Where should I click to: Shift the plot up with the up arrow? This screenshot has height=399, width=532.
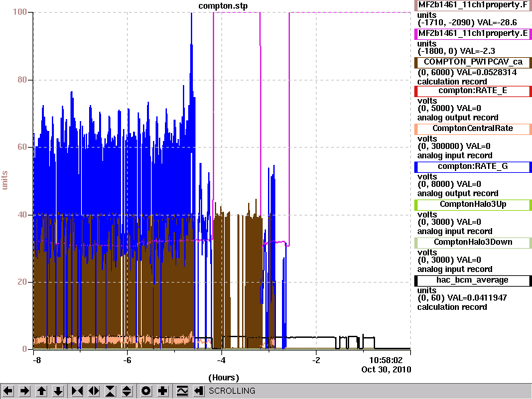(x=42, y=391)
